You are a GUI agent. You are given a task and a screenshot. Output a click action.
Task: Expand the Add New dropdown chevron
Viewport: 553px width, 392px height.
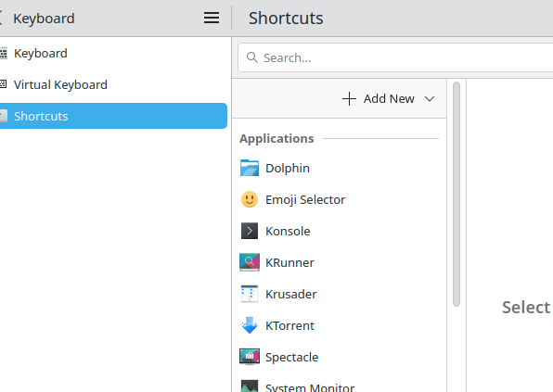tap(430, 98)
